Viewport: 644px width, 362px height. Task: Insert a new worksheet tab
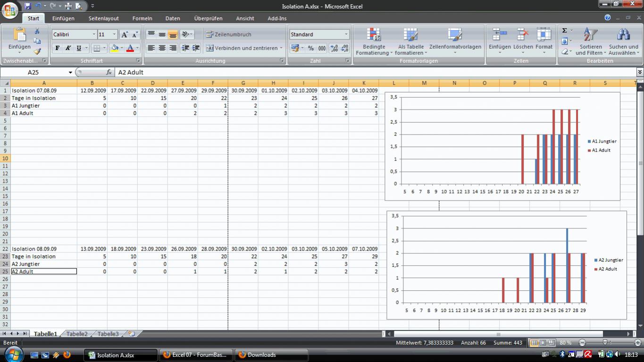(131, 334)
